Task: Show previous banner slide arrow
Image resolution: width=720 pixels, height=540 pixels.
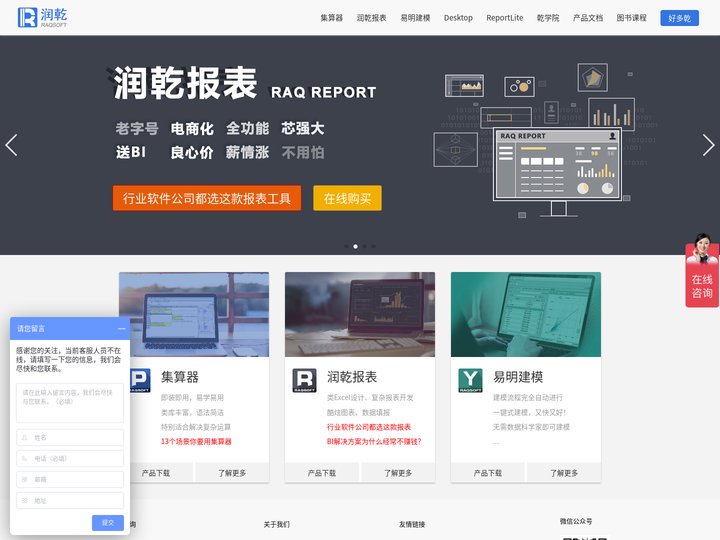Action: (11, 145)
